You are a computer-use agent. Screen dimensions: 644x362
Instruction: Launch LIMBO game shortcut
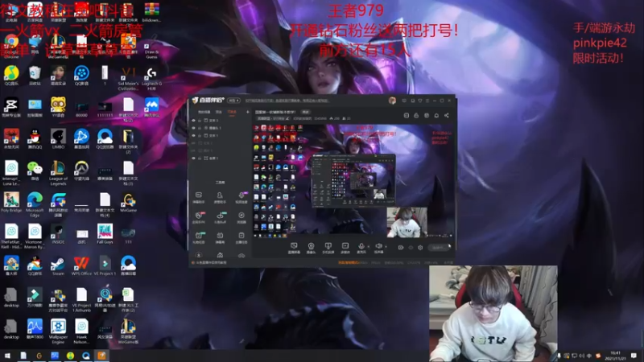click(x=58, y=139)
